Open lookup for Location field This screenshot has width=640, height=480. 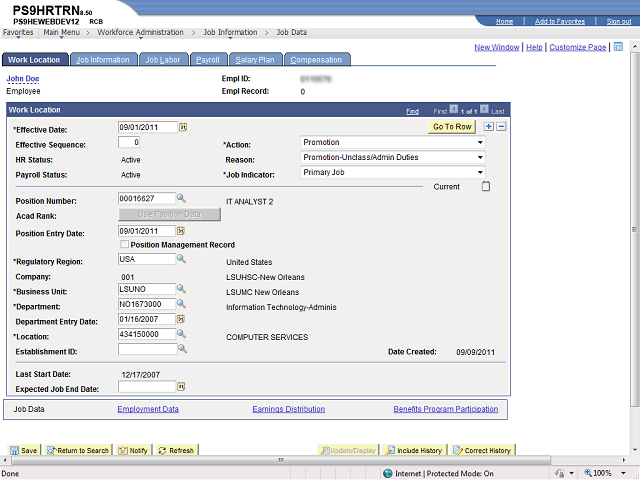coord(181,334)
